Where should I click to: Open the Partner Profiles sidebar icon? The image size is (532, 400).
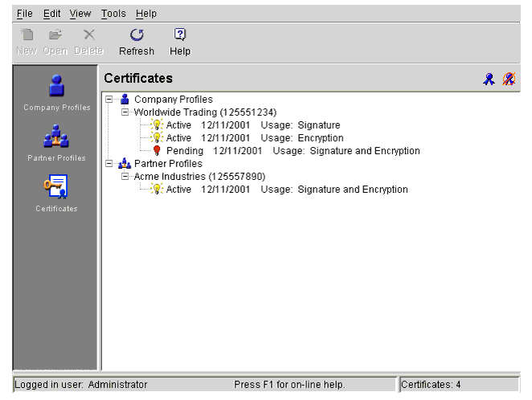click(x=55, y=137)
